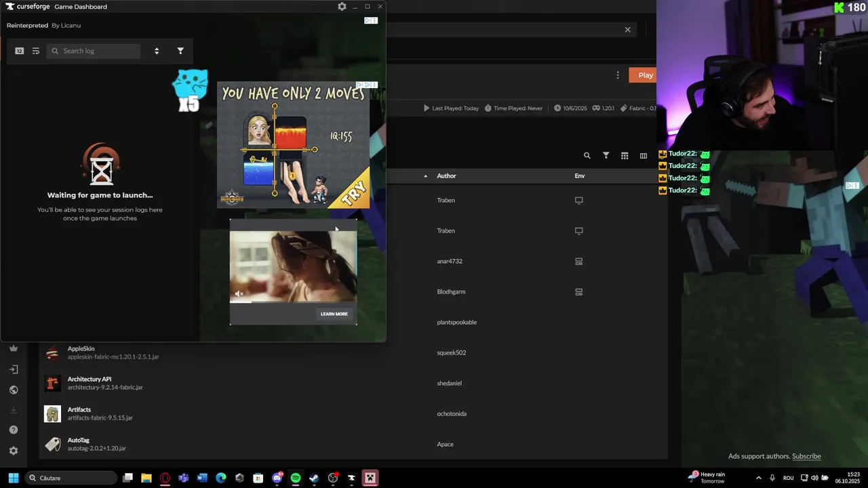
Task: Open the mod list filter funnel
Action: [606, 156]
